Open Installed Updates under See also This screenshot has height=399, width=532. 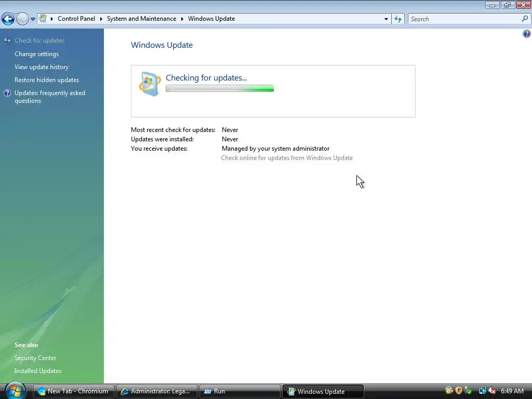(x=37, y=370)
